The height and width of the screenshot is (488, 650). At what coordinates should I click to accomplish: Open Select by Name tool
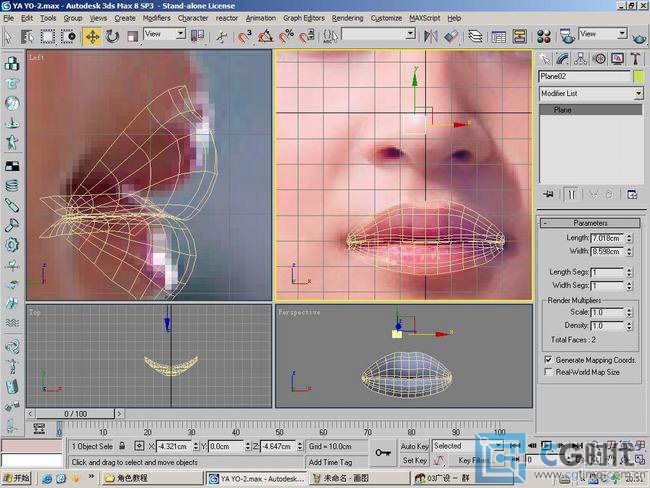click(x=27, y=36)
